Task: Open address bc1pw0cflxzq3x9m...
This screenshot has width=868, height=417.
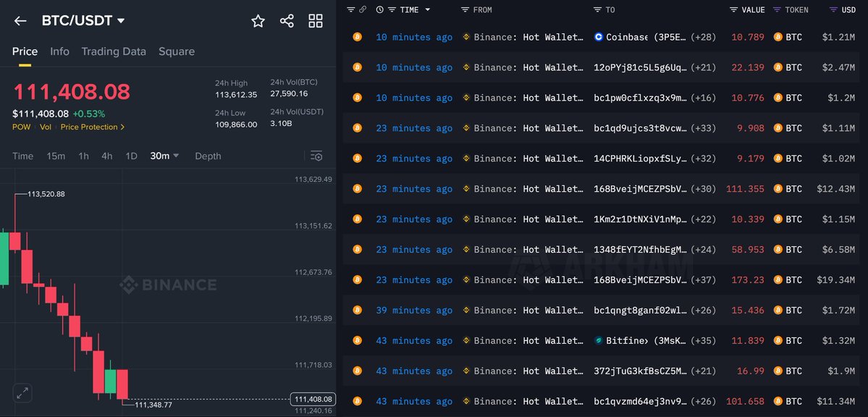Action: pos(641,98)
